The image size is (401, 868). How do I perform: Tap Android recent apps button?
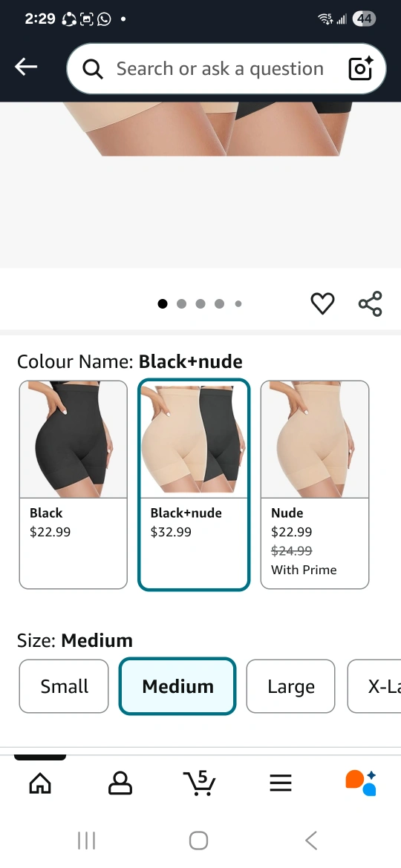[86, 841]
